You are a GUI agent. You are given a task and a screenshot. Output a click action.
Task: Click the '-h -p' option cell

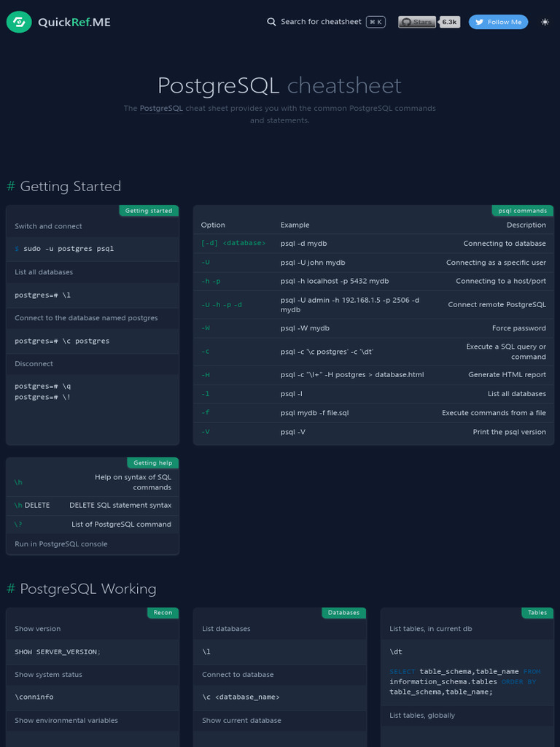pyautogui.click(x=211, y=281)
